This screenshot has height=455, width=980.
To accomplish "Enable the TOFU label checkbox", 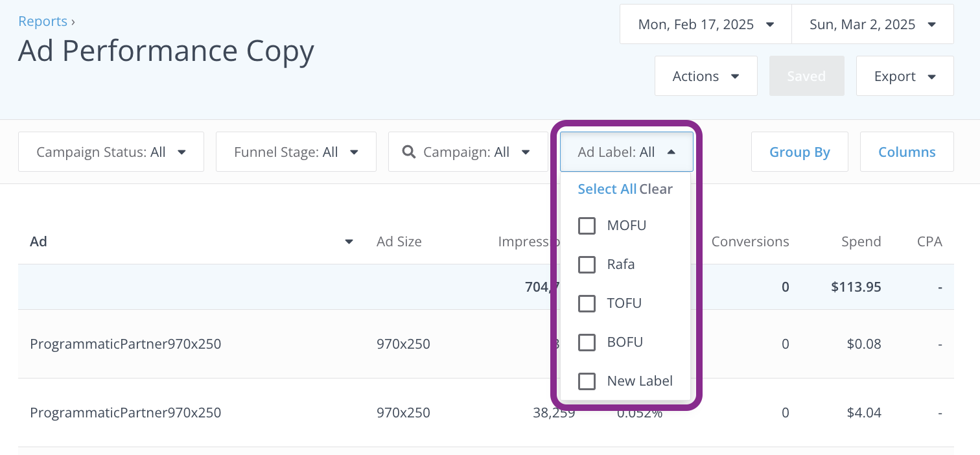I will click(x=587, y=303).
